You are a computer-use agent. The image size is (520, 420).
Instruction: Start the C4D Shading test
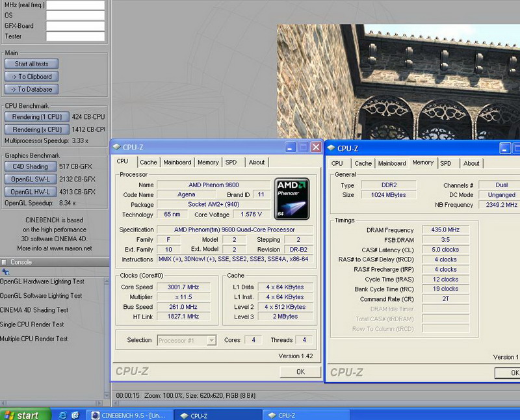coord(30,166)
